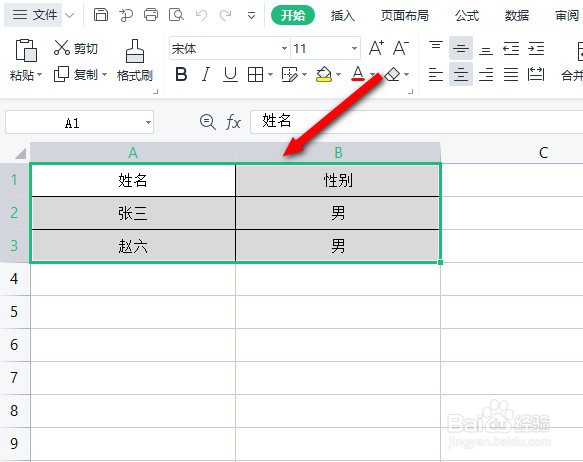Click the Redo arrow icon

[225, 15]
